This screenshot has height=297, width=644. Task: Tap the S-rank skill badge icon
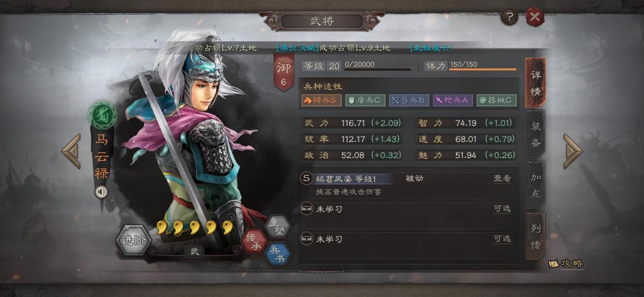(x=306, y=178)
